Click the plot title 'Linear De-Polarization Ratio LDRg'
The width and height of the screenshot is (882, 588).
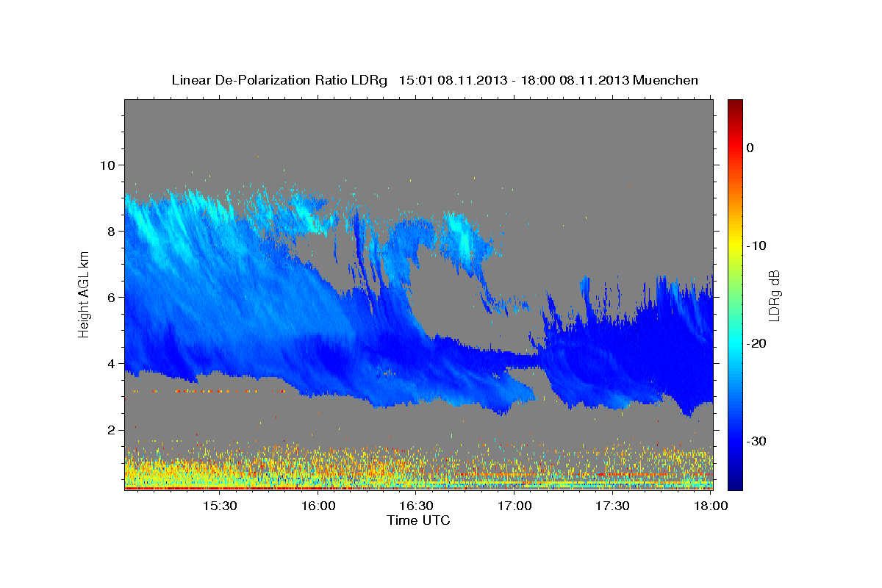pos(279,80)
